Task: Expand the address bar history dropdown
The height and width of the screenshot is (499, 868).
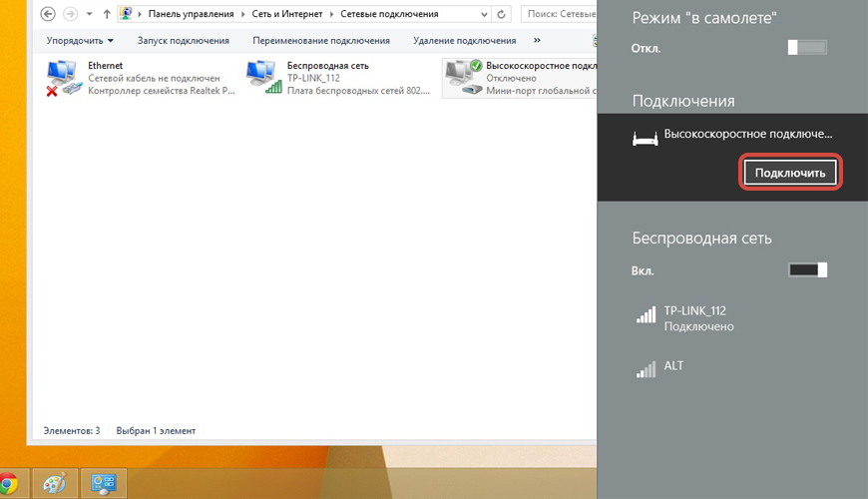Action: pos(484,14)
